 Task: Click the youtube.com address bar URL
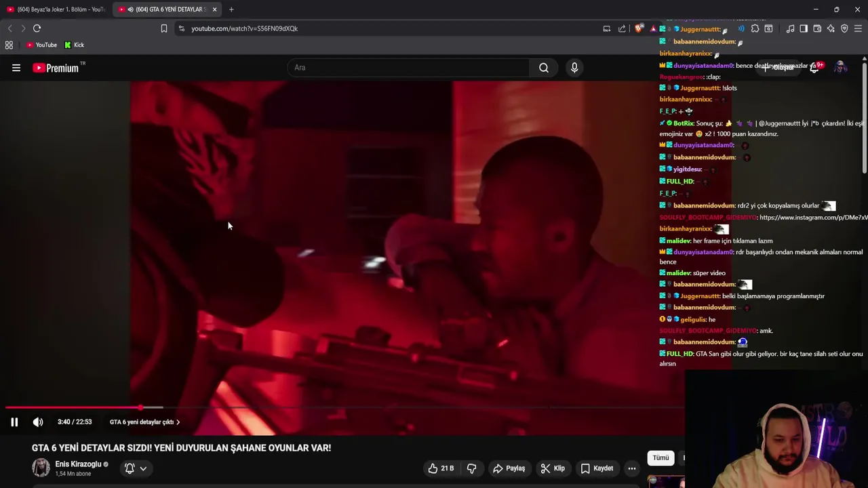tap(245, 28)
